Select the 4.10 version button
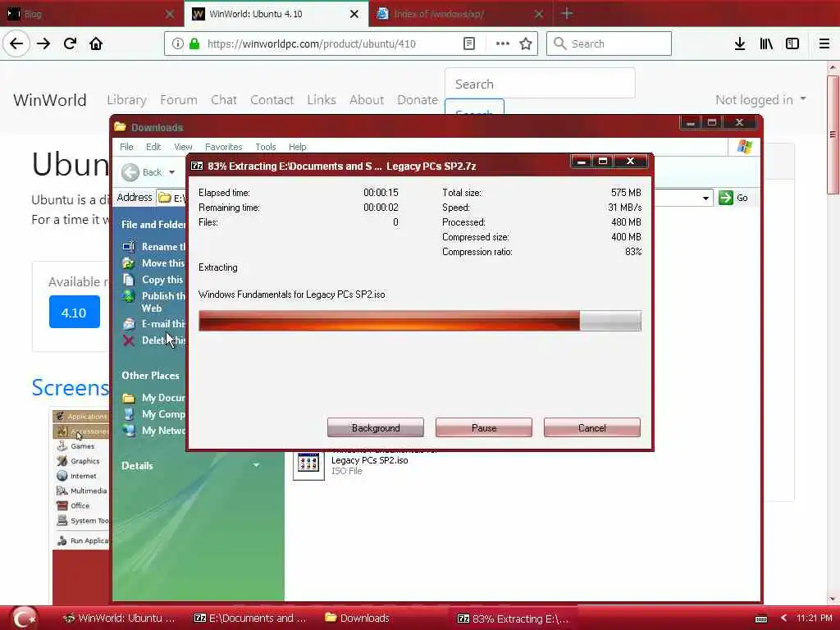This screenshot has width=840, height=630. [75, 312]
